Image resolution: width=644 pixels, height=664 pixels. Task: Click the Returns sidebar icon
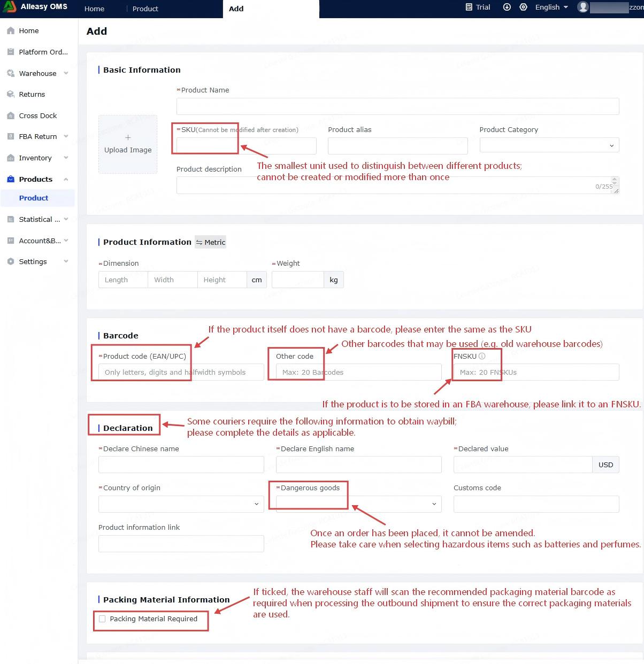pos(11,94)
